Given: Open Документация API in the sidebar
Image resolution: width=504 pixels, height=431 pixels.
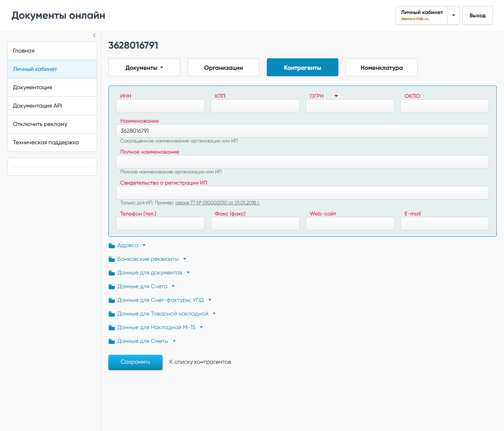Looking at the screenshot, I should click(52, 106).
